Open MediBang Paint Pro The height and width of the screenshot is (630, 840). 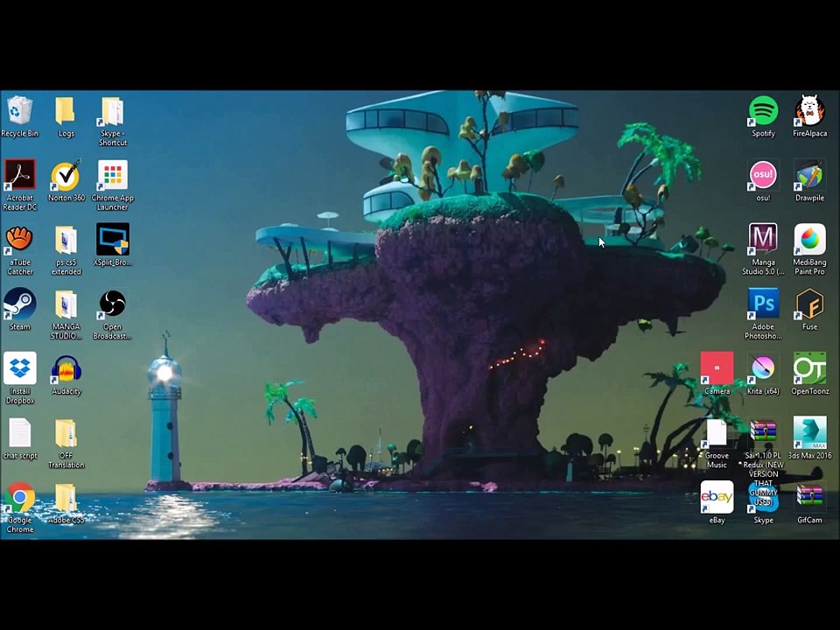(x=809, y=239)
